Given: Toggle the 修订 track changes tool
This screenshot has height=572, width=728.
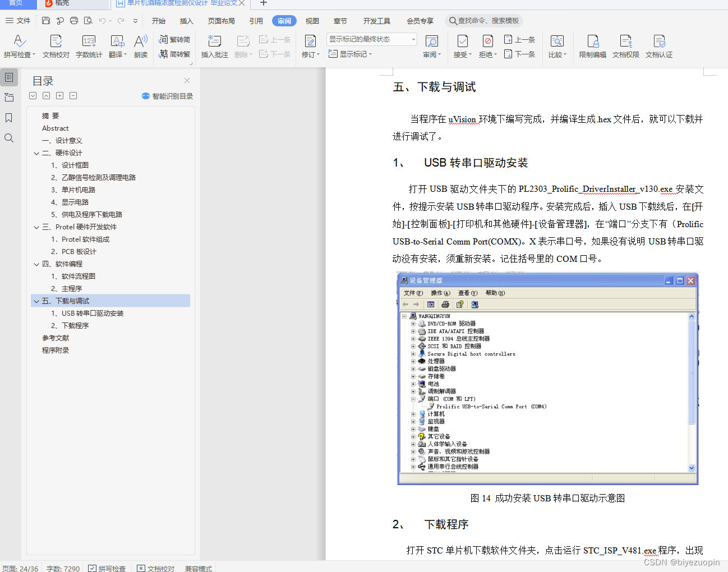Looking at the screenshot, I should pos(310,47).
